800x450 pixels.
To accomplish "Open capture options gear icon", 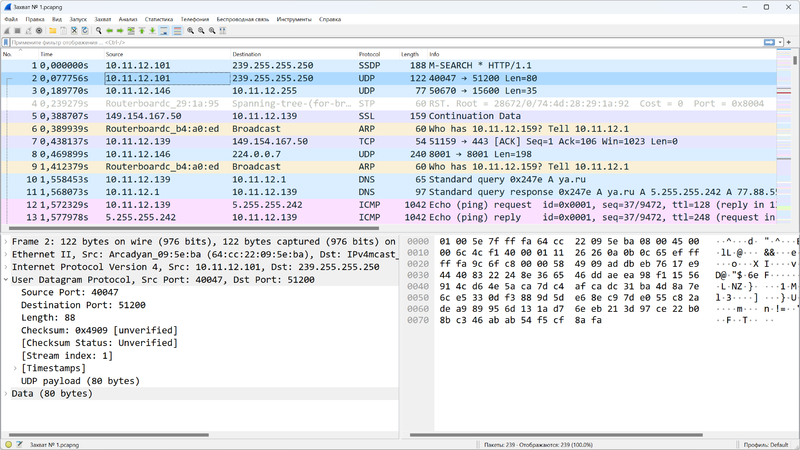I will (39, 31).
